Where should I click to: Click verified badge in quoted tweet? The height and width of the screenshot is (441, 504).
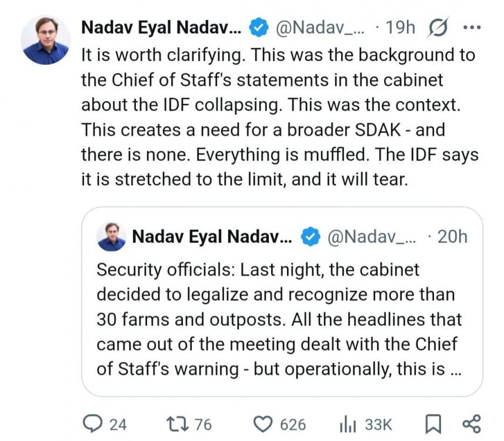coord(309,236)
